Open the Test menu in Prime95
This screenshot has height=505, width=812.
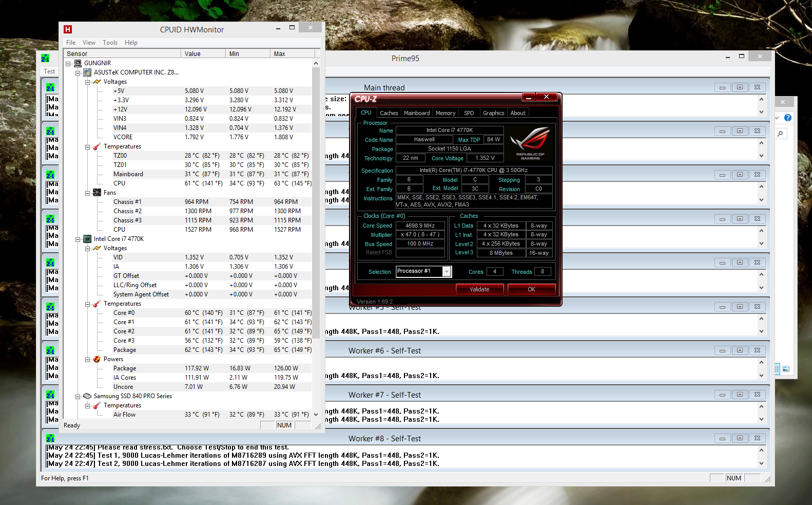pos(49,71)
